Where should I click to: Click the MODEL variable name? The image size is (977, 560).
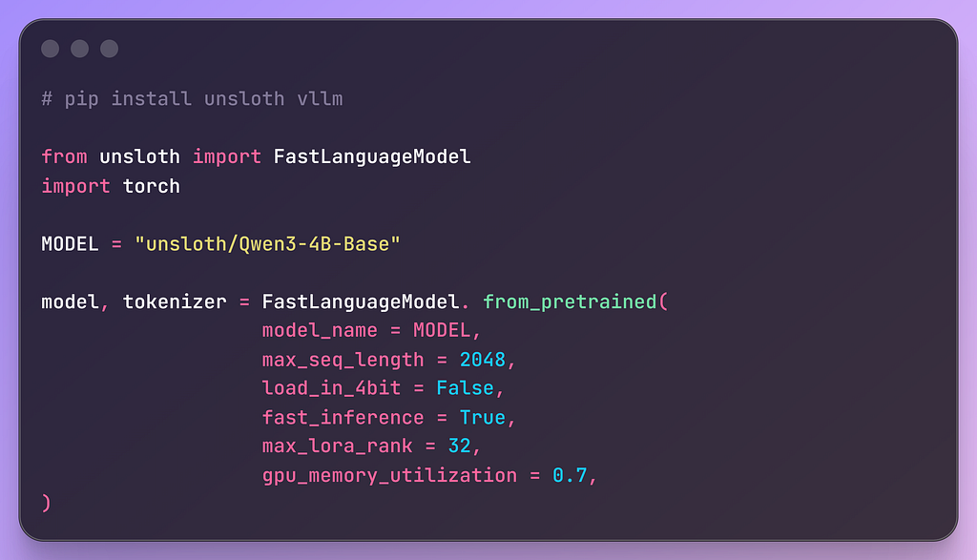tap(70, 243)
